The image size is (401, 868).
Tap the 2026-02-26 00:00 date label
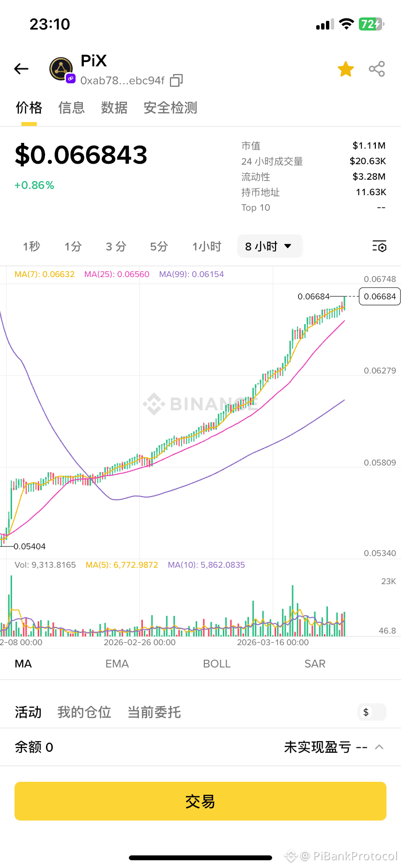click(x=139, y=642)
